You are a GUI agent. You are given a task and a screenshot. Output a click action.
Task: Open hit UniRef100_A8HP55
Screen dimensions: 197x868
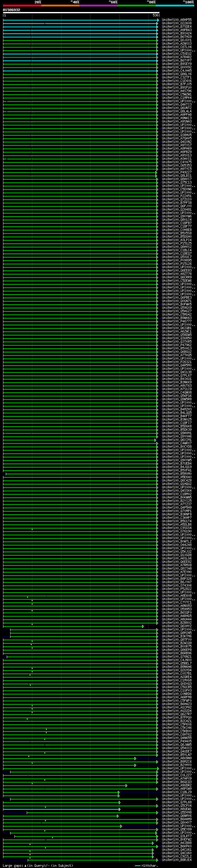click(x=176, y=20)
